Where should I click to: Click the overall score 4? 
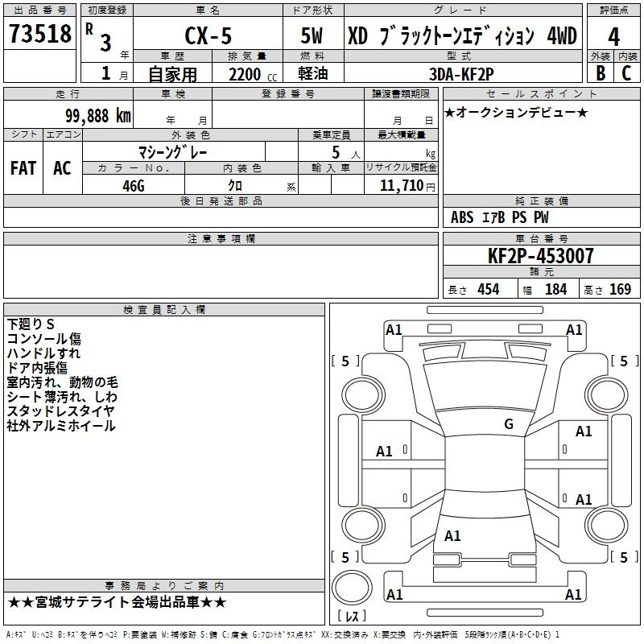[x=613, y=36]
